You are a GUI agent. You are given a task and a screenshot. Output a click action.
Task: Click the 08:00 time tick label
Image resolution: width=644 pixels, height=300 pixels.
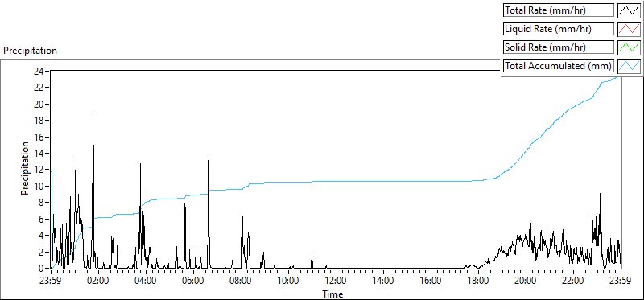pos(241,282)
